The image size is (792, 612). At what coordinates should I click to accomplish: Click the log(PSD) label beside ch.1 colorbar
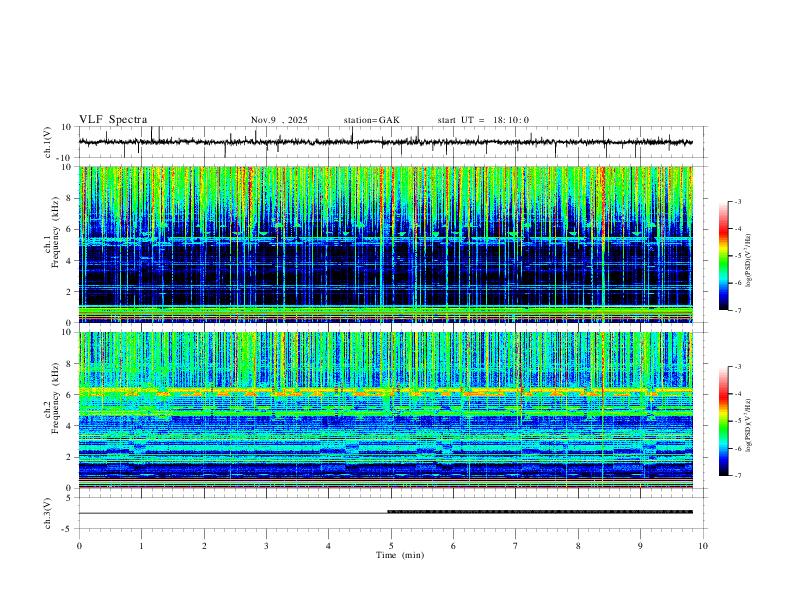click(x=748, y=261)
